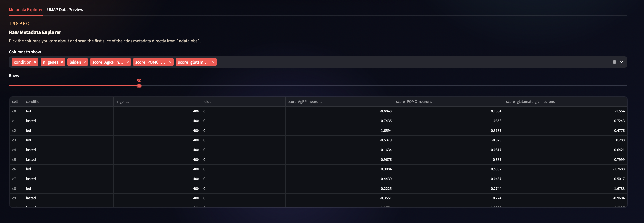Image resolution: width=644 pixels, height=223 pixels.
Task: Click the POMC score 1.0653
Action: point(449,121)
